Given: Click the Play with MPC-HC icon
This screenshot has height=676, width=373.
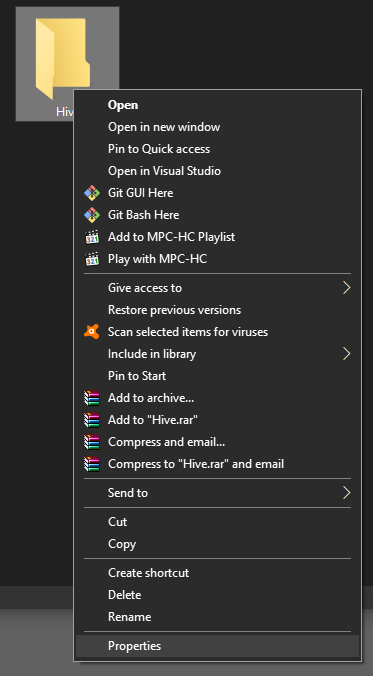Looking at the screenshot, I should click(x=92, y=259).
